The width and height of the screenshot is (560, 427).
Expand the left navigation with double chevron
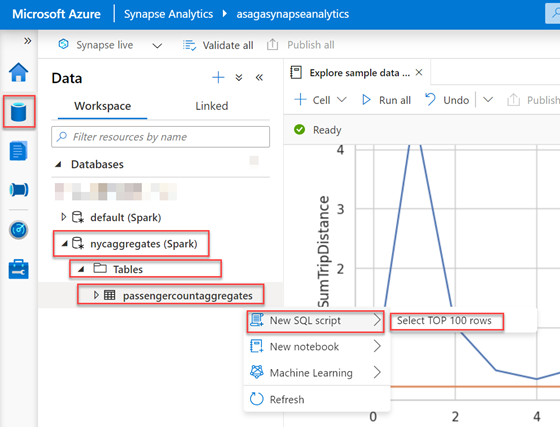(x=28, y=41)
